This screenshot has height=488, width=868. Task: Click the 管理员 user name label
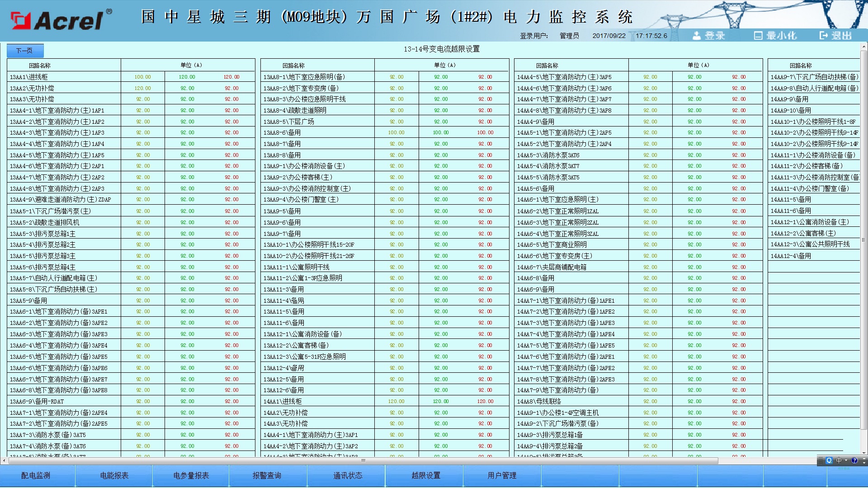click(569, 36)
